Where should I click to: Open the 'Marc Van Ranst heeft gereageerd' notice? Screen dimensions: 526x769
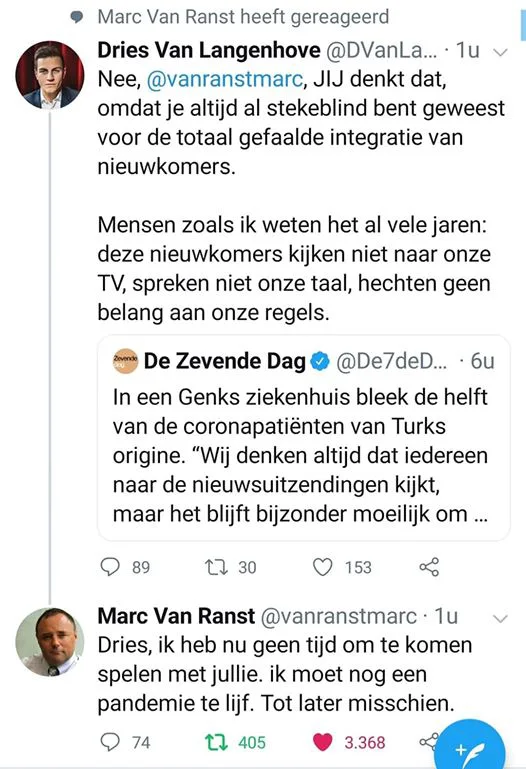pos(229,17)
